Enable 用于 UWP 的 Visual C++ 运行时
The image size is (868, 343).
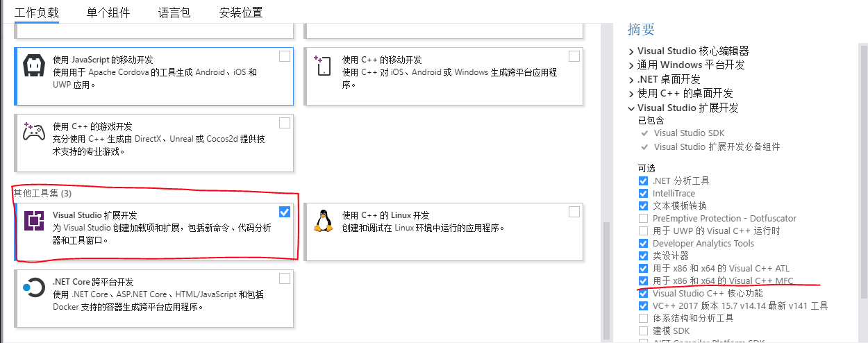643,231
